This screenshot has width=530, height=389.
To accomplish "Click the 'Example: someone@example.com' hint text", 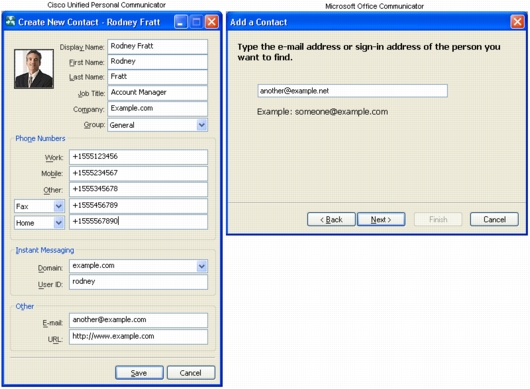I will pyautogui.click(x=322, y=112).
